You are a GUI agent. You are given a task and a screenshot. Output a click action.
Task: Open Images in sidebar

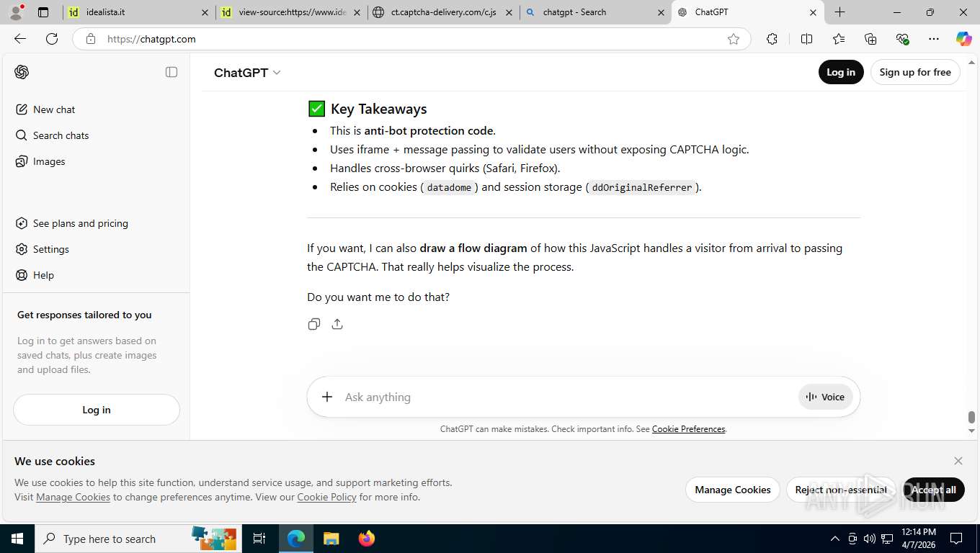(x=97, y=161)
